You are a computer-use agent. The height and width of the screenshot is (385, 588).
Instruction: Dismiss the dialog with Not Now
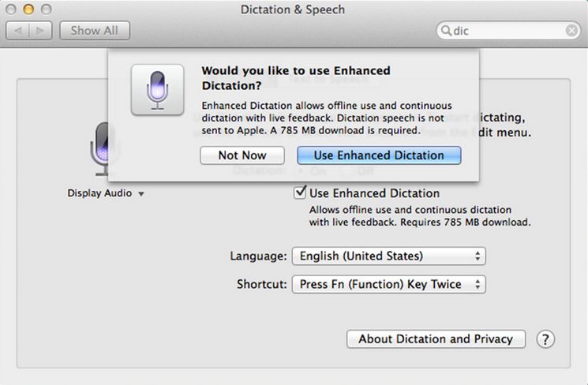click(242, 155)
